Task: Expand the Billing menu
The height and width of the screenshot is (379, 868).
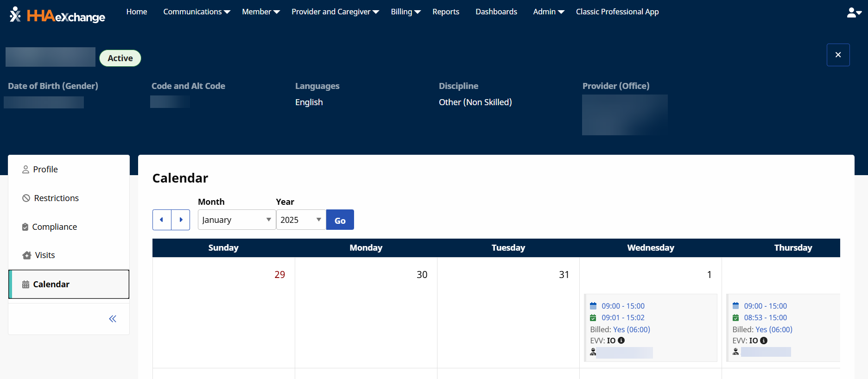Action: pyautogui.click(x=405, y=12)
